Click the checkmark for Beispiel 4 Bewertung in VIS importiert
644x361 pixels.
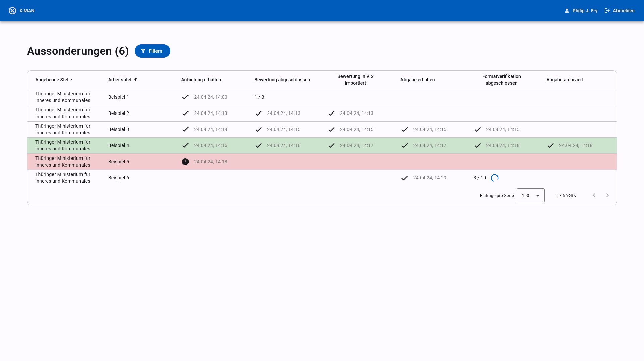click(331, 145)
